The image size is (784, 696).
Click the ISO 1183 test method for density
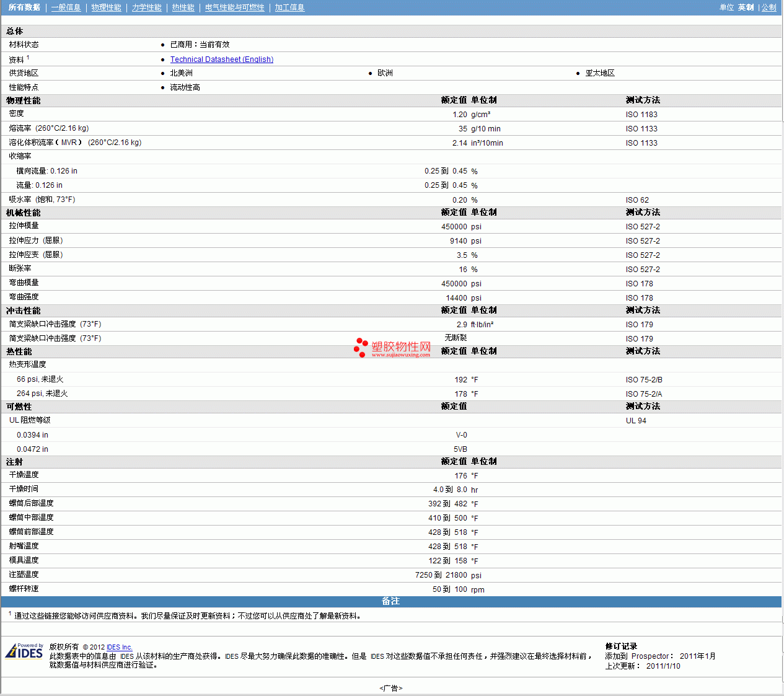[641, 115]
